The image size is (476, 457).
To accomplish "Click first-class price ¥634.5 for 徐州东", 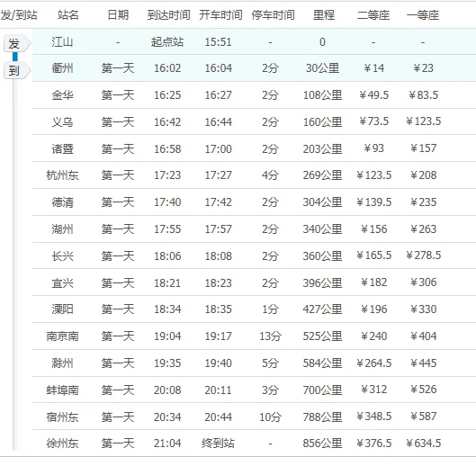I will tap(423, 444).
